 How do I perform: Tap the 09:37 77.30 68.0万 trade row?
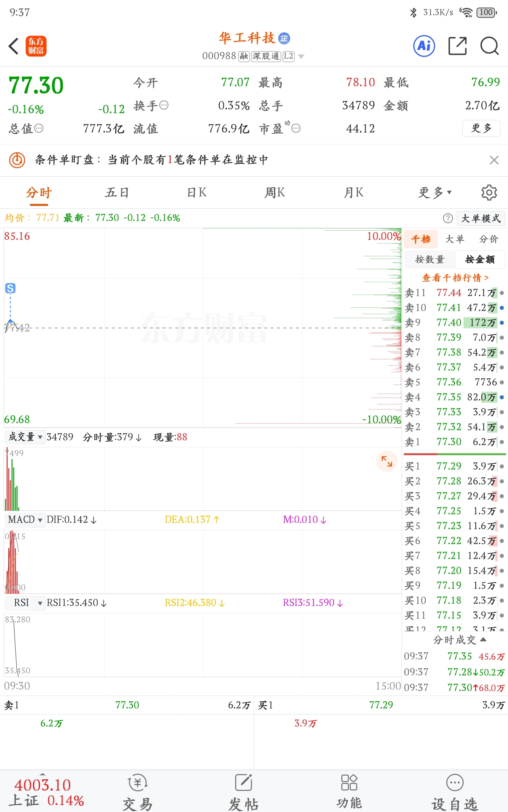click(x=454, y=688)
